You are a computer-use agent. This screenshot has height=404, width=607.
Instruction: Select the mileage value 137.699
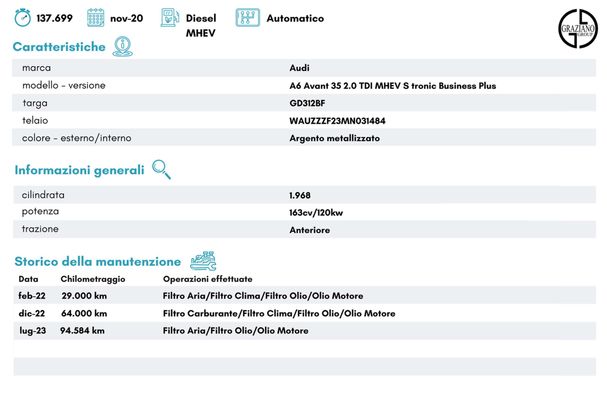(55, 18)
